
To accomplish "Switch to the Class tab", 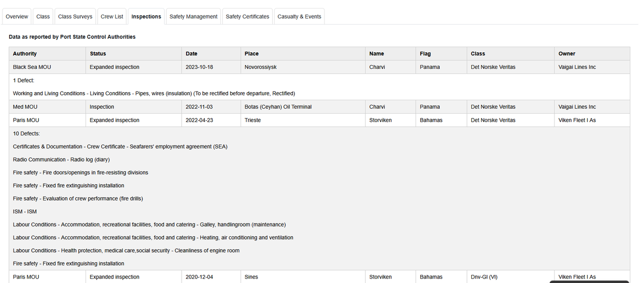I will coord(43,17).
